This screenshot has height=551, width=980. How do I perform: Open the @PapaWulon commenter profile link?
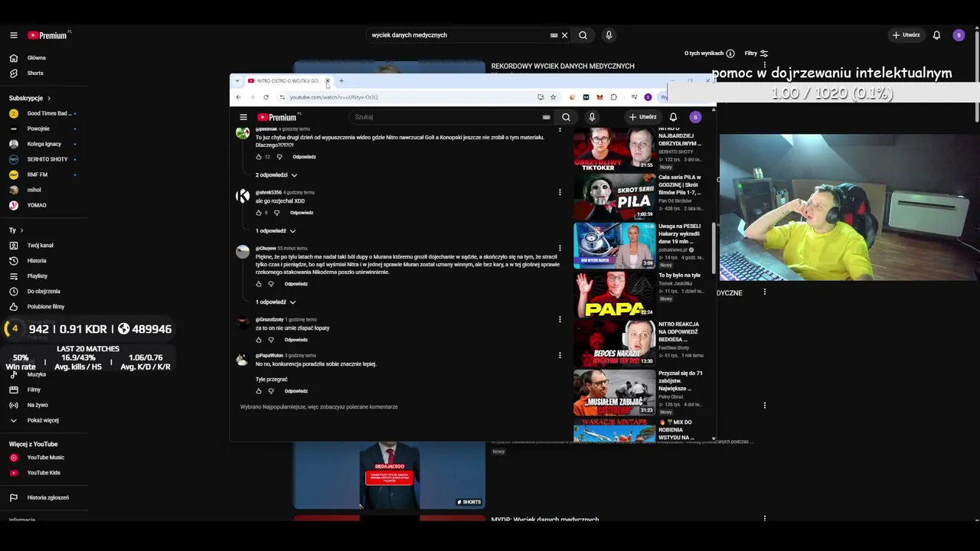pos(269,356)
